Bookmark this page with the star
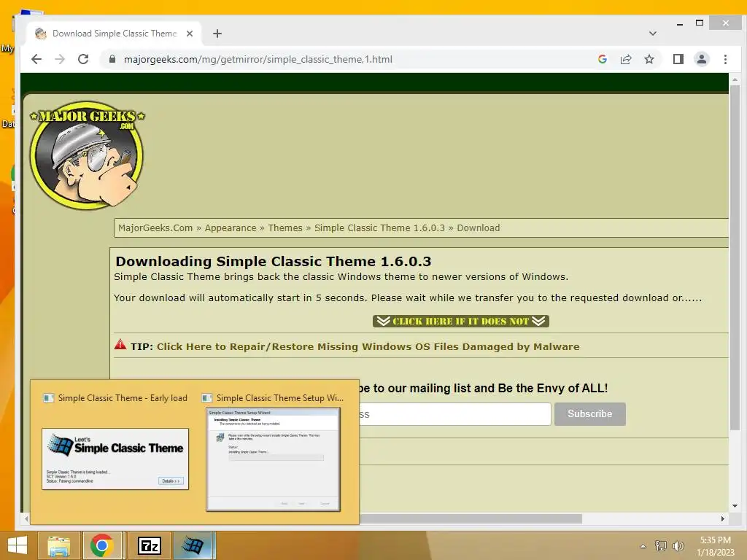 (x=649, y=59)
